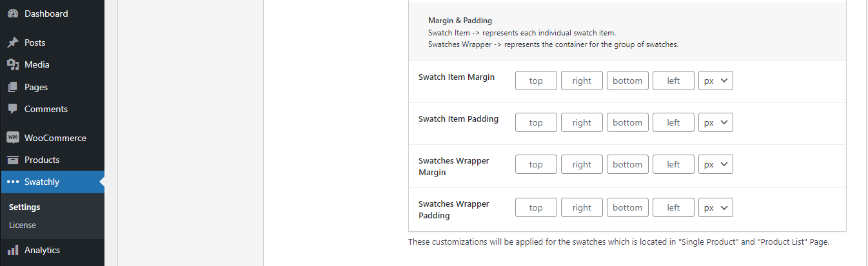Expand Swatches Wrapper Margin px dropdown

click(x=715, y=164)
